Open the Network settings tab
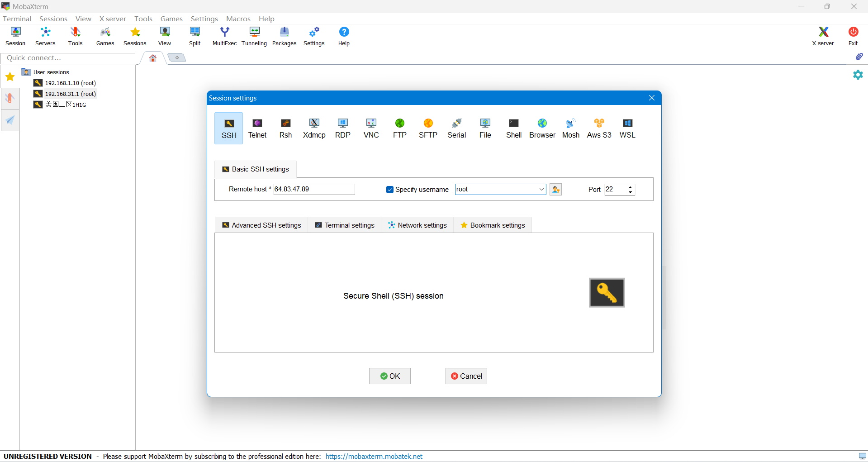This screenshot has width=868, height=462. pyautogui.click(x=417, y=225)
